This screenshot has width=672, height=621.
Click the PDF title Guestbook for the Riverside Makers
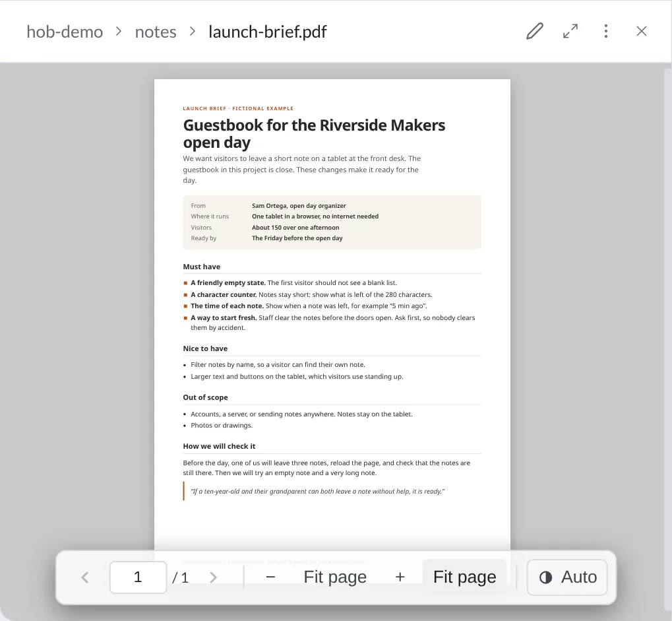(x=314, y=133)
